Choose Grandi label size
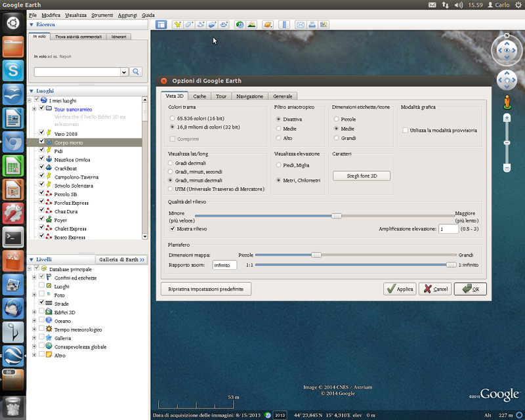This screenshot has height=420, width=525. coord(336,138)
